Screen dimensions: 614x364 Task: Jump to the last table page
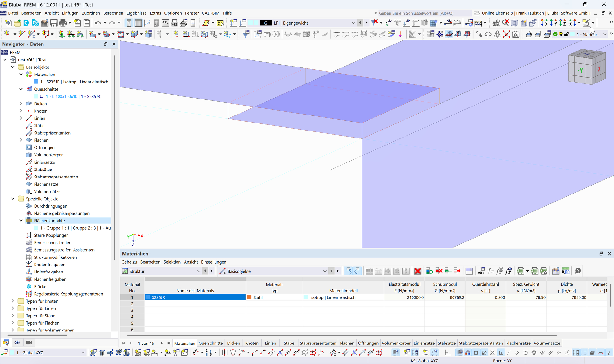[169, 343]
